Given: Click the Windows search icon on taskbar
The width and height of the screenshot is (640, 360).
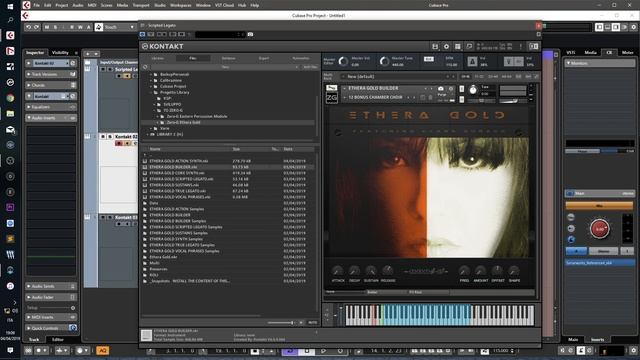Looking at the screenshot, I should pos(10,20).
